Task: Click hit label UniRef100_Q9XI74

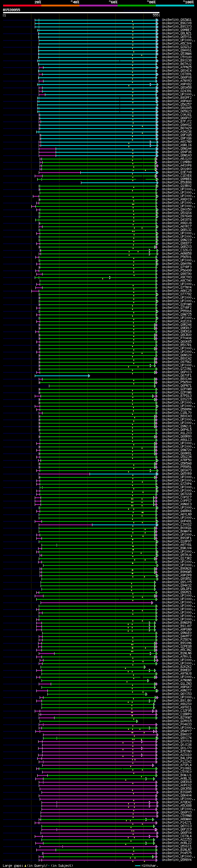Action: coord(177,738)
